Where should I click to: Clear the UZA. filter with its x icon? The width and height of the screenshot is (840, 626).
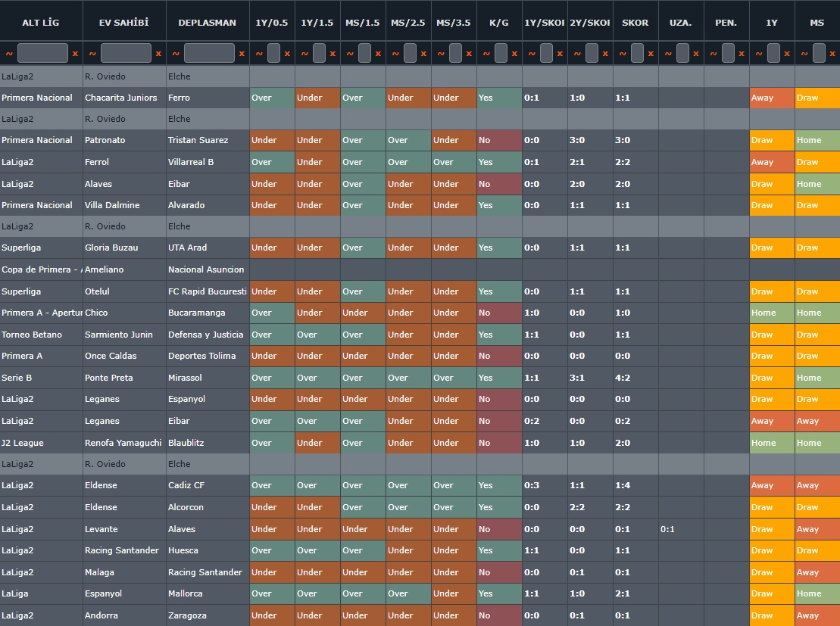coord(696,54)
